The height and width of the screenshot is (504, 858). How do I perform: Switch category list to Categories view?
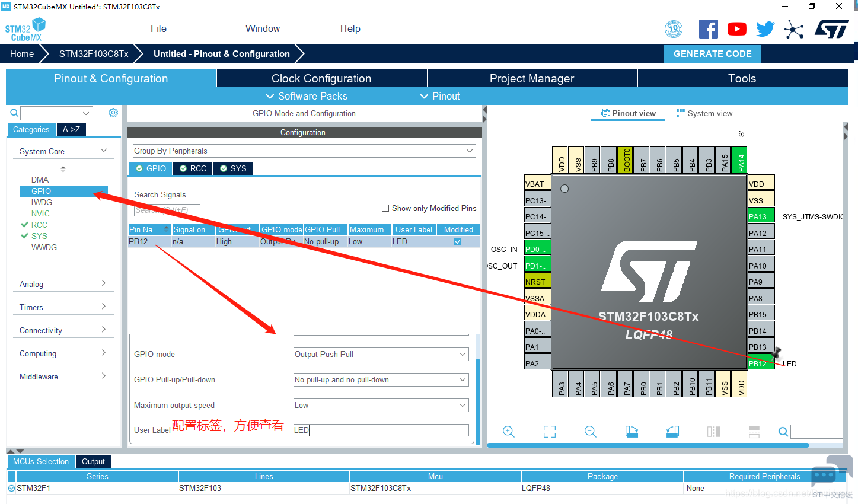pyautogui.click(x=31, y=129)
